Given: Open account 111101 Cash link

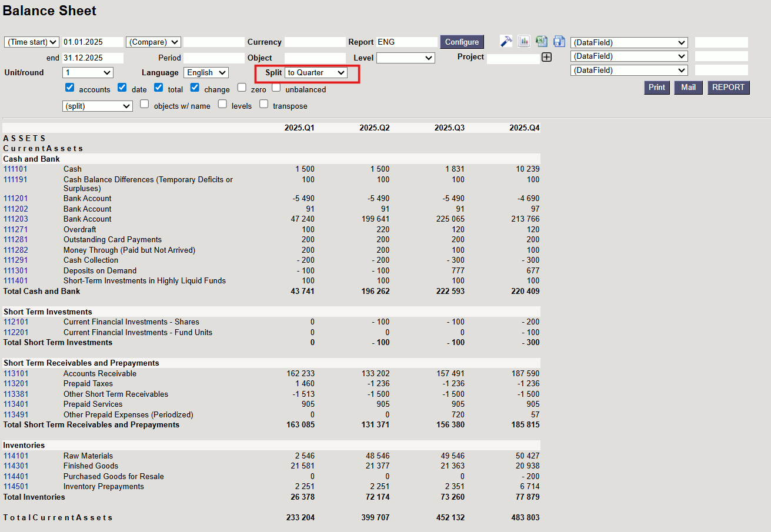Looking at the screenshot, I should coord(16,169).
